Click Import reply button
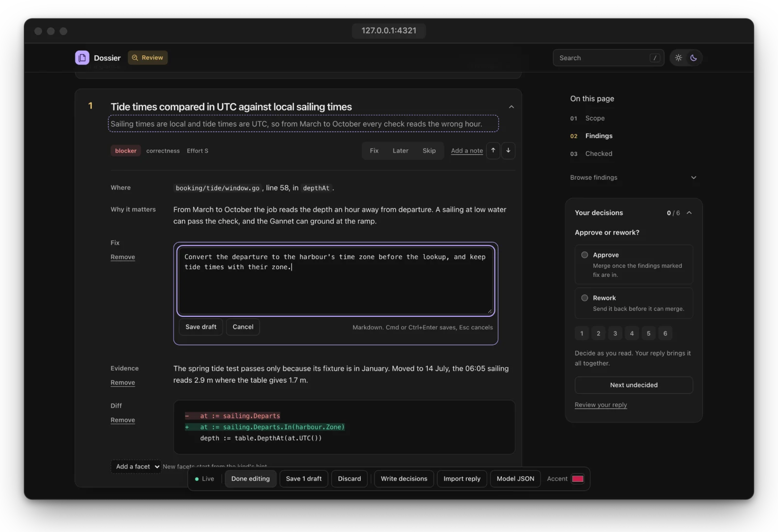The image size is (778, 532). click(462, 479)
